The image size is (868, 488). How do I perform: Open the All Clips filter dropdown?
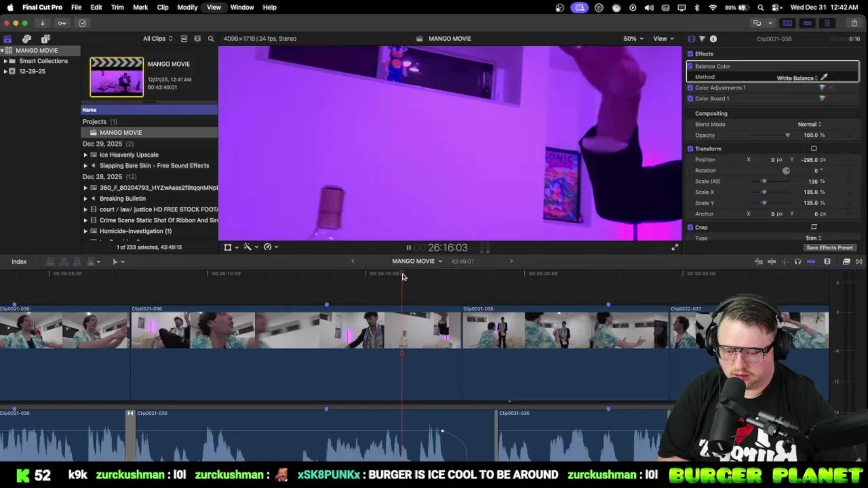point(157,39)
